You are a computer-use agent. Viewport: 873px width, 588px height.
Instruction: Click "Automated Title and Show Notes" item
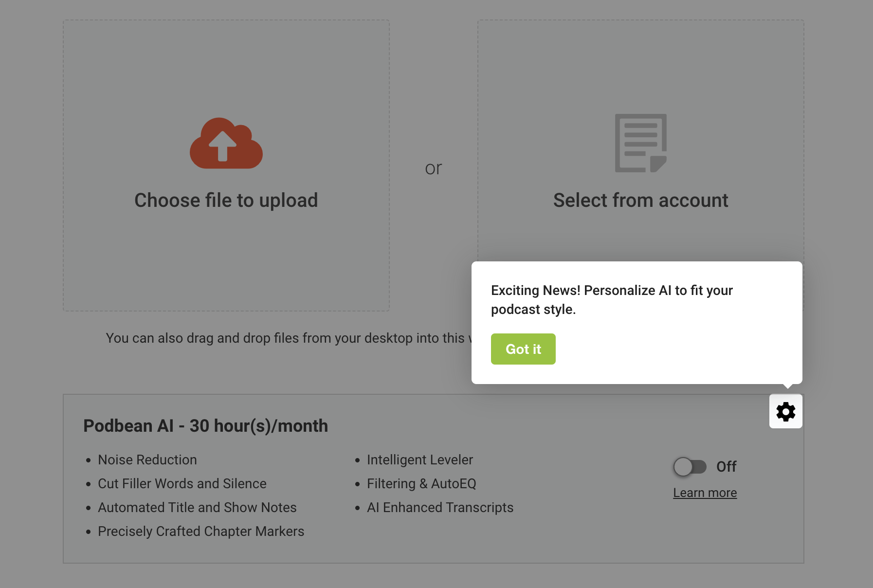(x=197, y=508)
